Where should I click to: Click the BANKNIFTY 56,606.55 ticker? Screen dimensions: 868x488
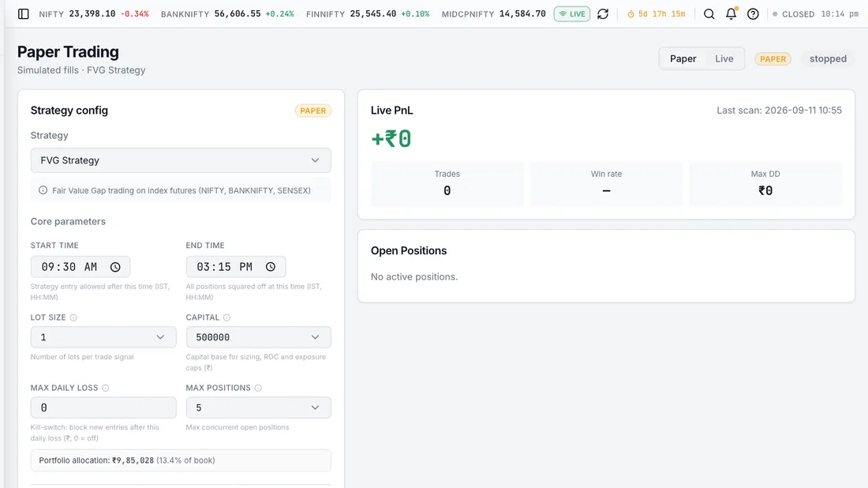tap(227, 14)
